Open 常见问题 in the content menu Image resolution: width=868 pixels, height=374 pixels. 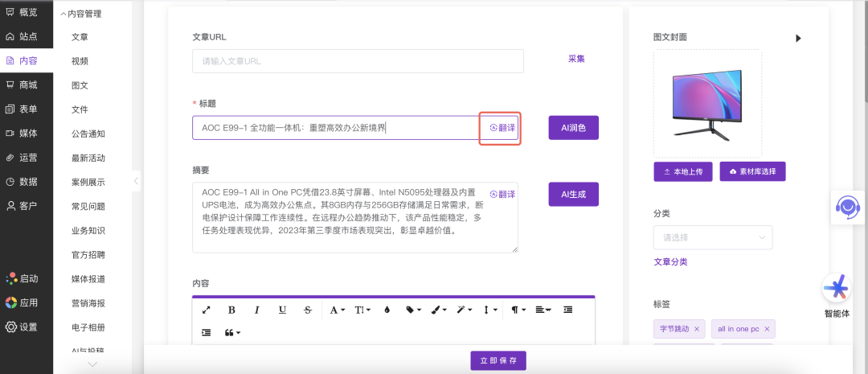(x=88, y=206)
